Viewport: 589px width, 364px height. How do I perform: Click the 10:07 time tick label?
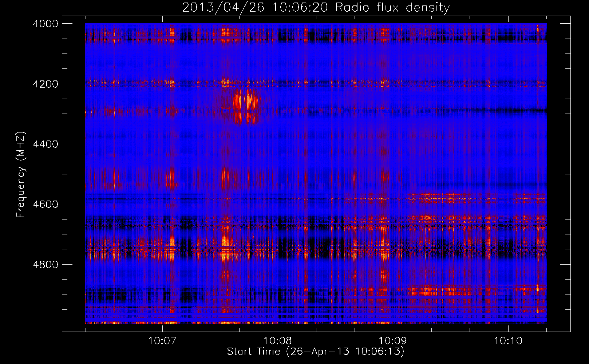(x=162, y=341)
